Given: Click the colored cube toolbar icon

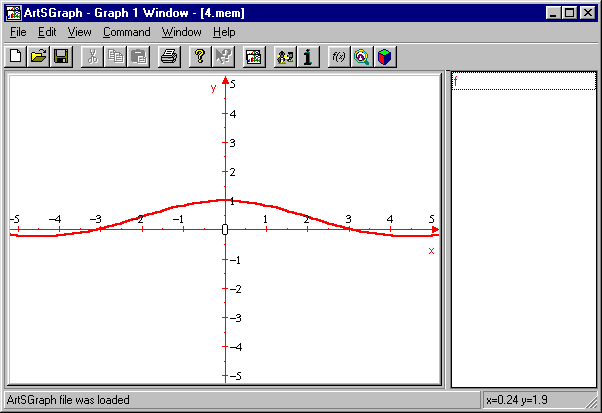Looking at the screenshot, I should [x=384, y=57].
